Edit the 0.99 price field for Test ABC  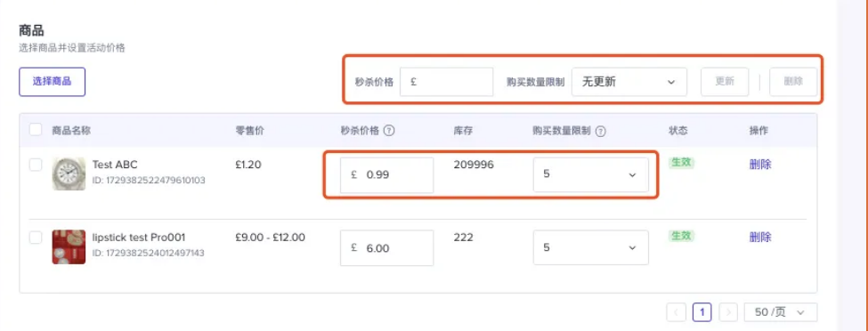(x=387, y=175)
